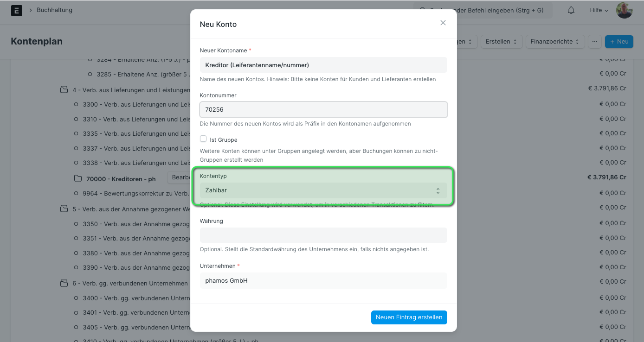
Task: Open the notifications bell
Action: tap(571, 10)
